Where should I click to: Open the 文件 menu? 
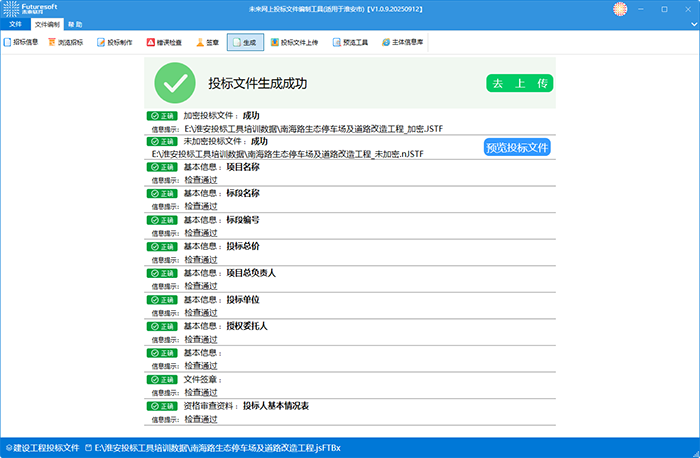(x=15, y=23)
